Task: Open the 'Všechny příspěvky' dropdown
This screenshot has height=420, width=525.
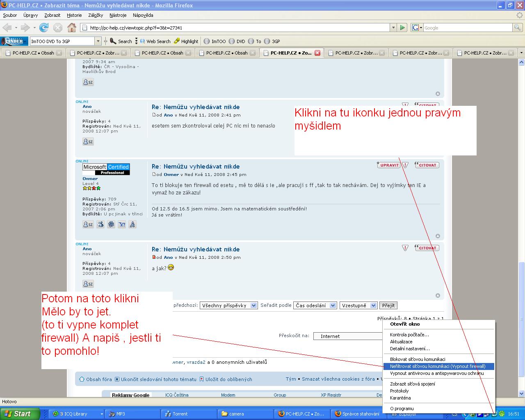Action: pyautogui.click(x=228, y=305)
